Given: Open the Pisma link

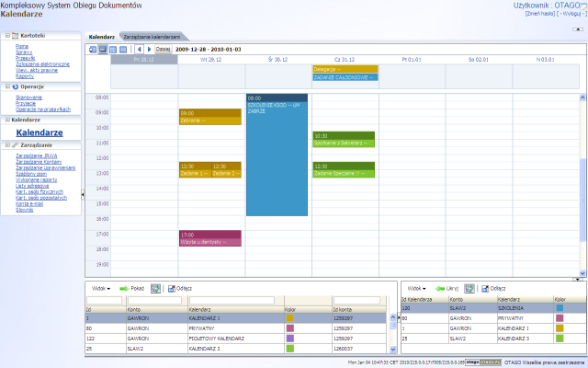Looking at the screenshot, I should tap(22, 46).
